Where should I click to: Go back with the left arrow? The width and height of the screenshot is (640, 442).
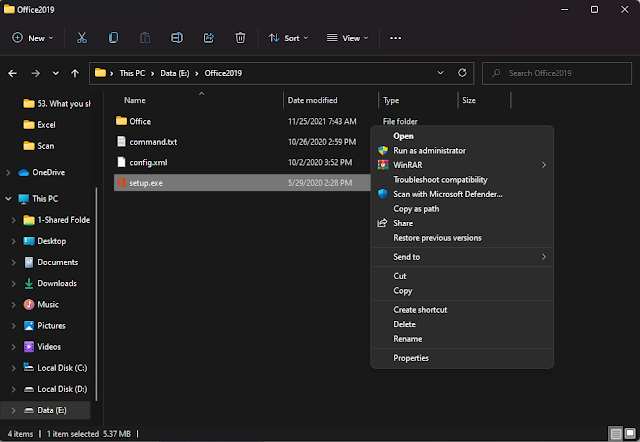point(13,73)
